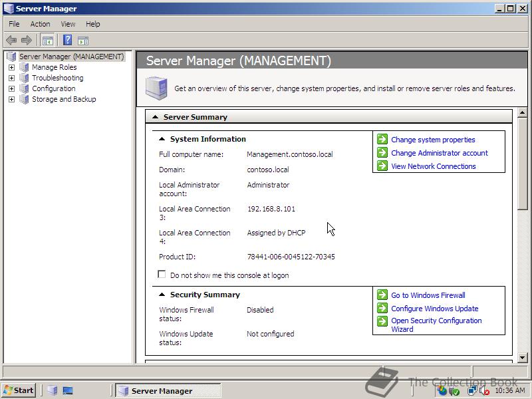Check 'Do not show me this console at logon'
Screen dimensions: 532x399
click(162, 274)
